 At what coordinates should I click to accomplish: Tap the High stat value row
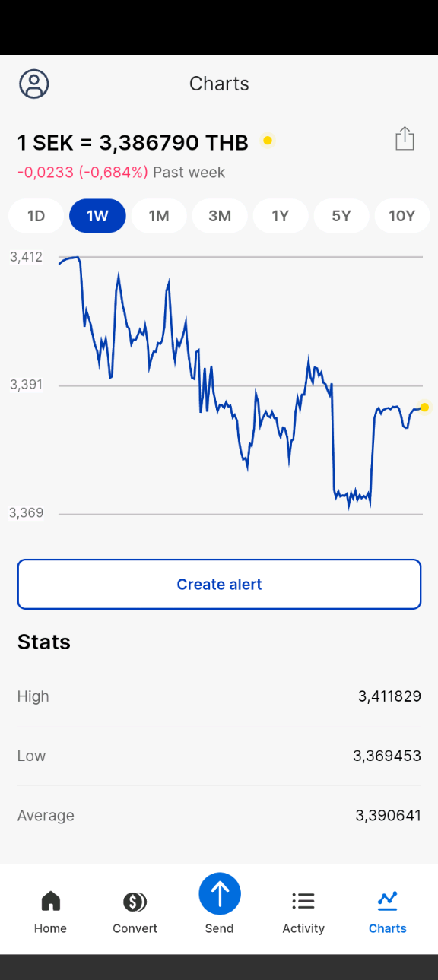pyautogui.click(x=219, y=696)
